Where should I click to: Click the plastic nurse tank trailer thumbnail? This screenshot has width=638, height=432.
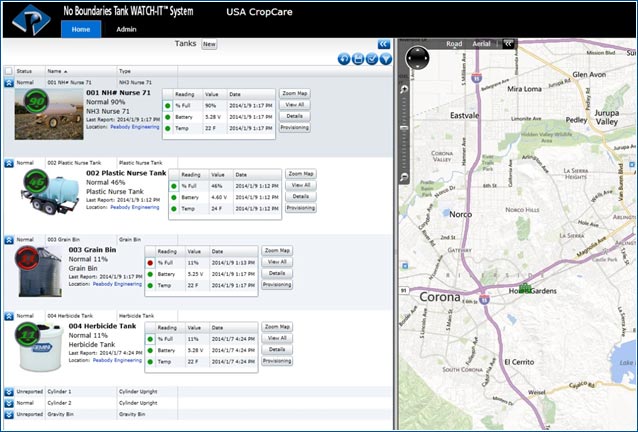pyautogui.click(x=51, y=195)
